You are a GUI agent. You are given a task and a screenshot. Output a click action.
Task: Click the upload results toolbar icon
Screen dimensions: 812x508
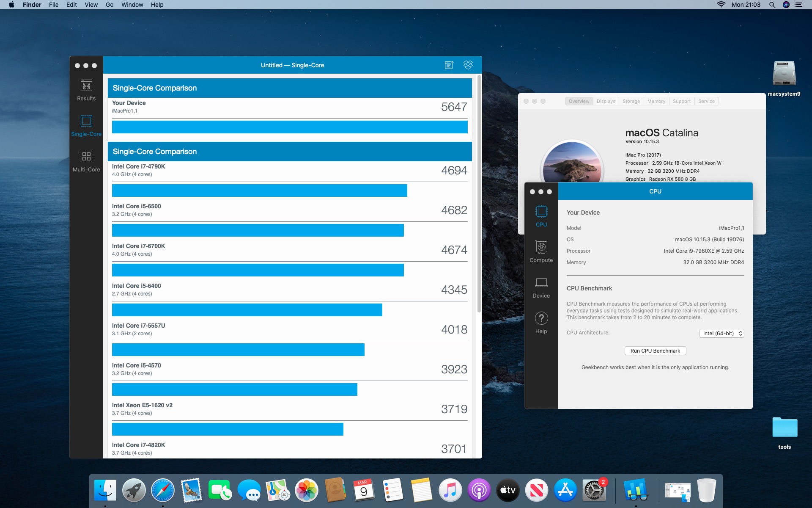tap(449, 65)
